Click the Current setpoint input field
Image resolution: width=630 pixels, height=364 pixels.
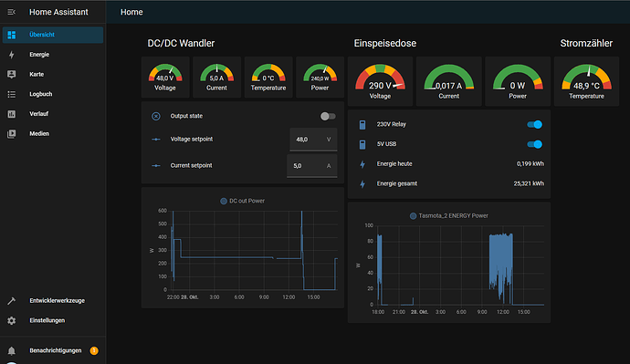(311, 166)
